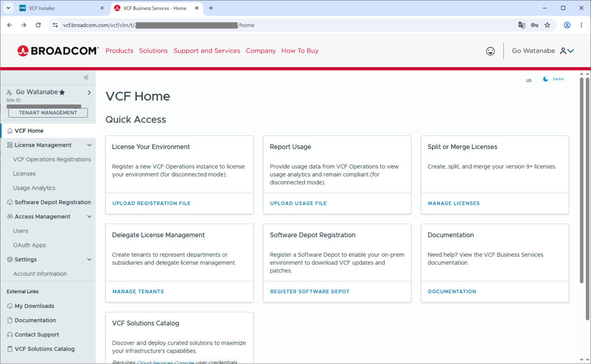Click UPLOAD USAGE FILE link
Screen dimensions: 591x364
[298, 203]
